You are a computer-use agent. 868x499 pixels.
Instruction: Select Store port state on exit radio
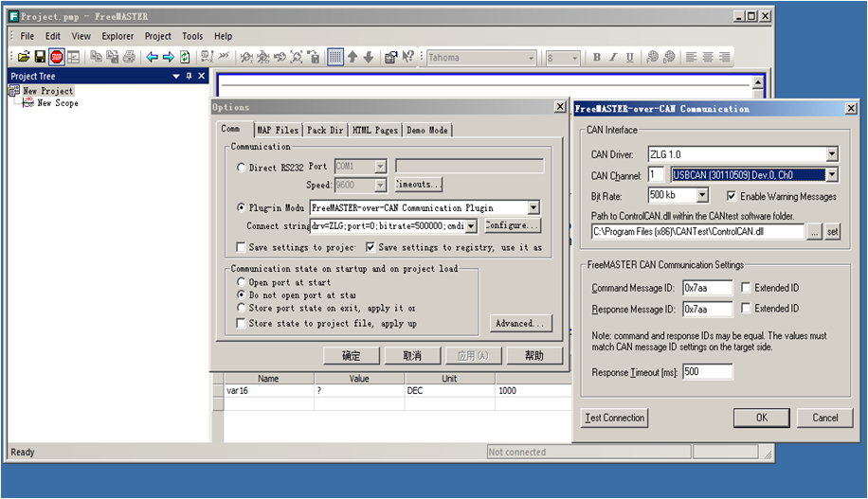(x=241, y=308)
